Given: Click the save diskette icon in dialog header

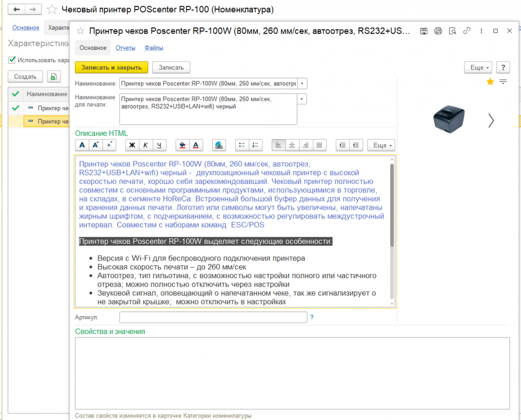Looking at the screenshot, I should [424, 31].
